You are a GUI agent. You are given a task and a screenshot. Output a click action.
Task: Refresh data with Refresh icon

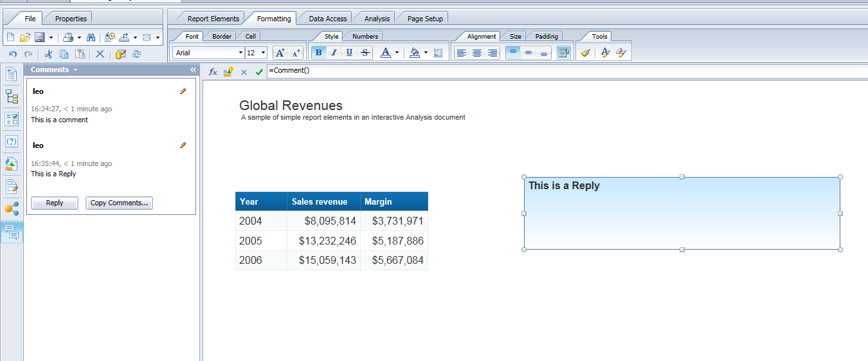pyautogui.click(x=136, y=54)
